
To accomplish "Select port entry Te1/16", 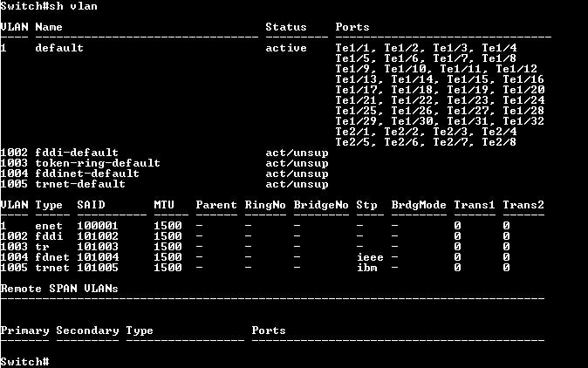I will pos(523,79).
